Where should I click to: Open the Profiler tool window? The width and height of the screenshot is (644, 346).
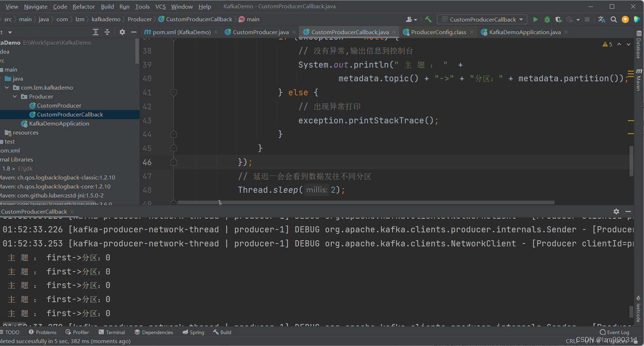click(77, 332)
